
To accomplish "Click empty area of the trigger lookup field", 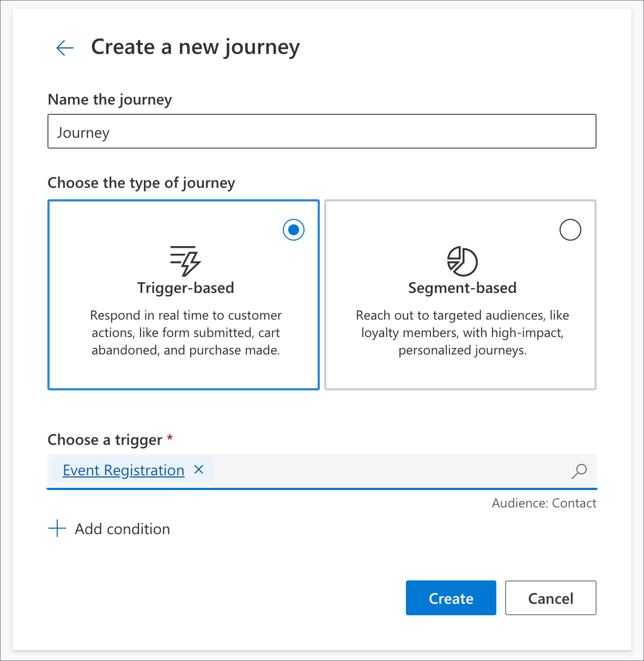I will pos(381,471).
